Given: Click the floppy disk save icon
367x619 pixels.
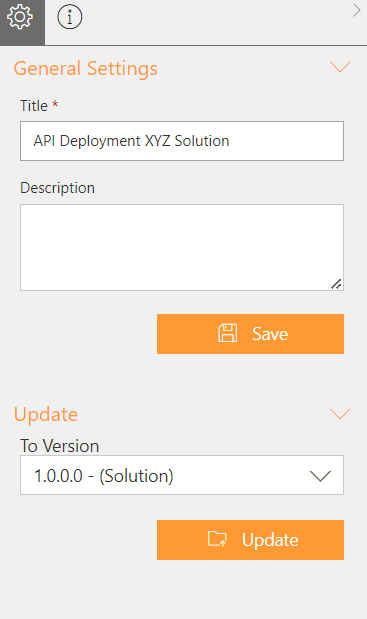Looking at the screenshot, I should pos(228,333).
